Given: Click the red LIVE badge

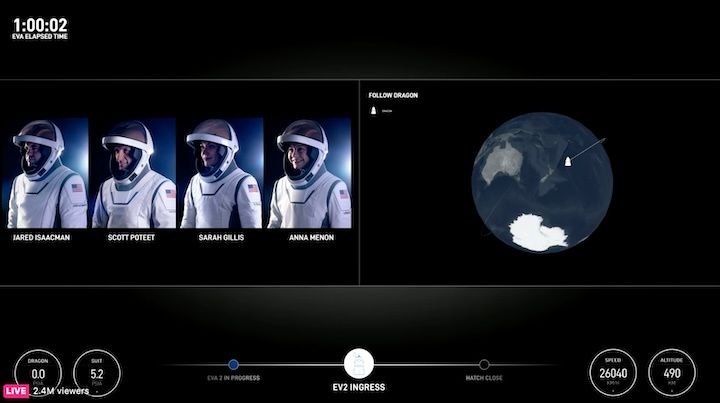Looking at the screenshot, I should click(x=15, y=391).
